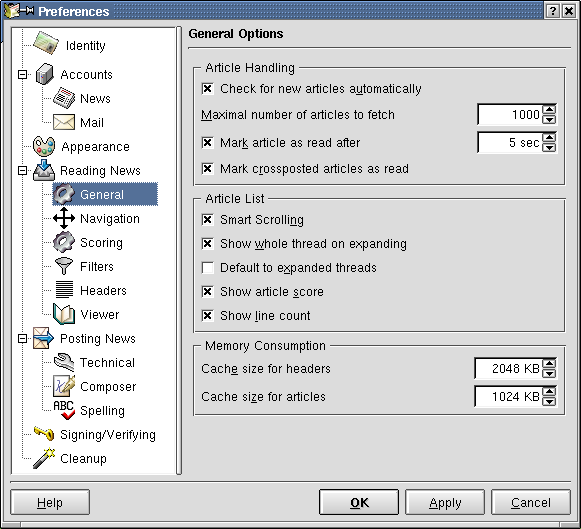Screen dimensions: 581x529
Task: Enable Default to expanded threads
Action: point(208,268)
